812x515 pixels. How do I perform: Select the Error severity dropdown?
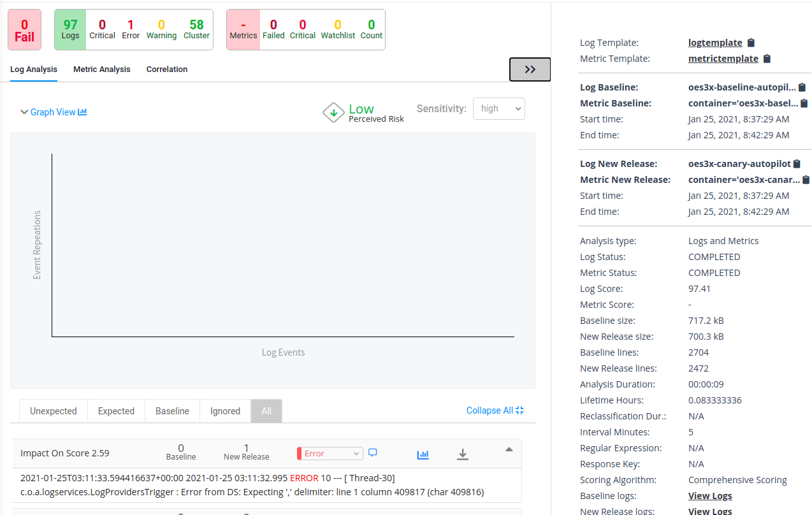click(329, 453)
